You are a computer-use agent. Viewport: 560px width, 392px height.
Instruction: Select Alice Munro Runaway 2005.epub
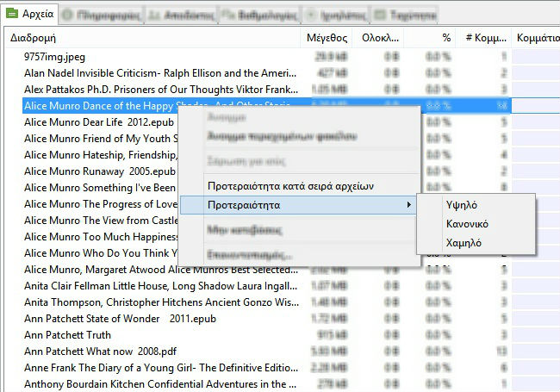100,171
